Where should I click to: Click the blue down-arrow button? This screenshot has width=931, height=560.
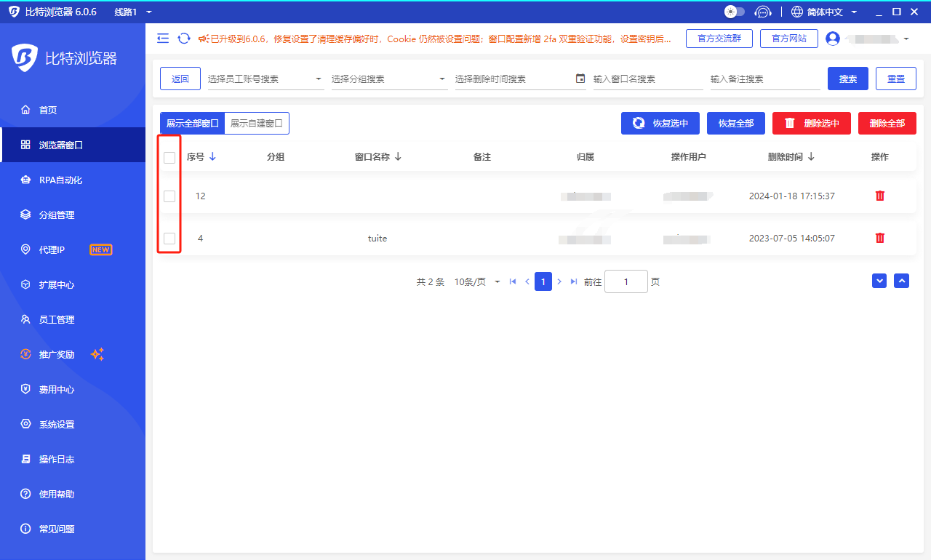(879, 281)
